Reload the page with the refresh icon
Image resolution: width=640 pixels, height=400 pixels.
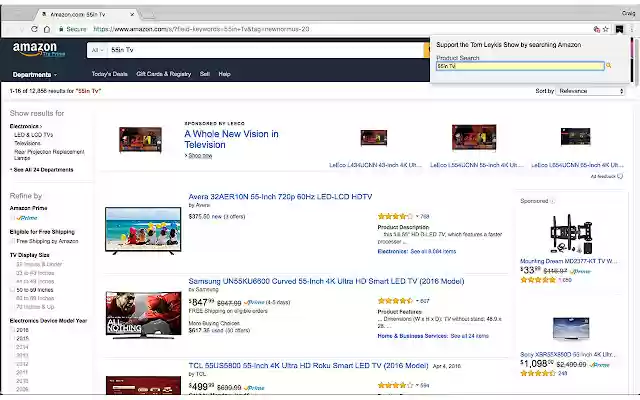(x=34, y=29)
